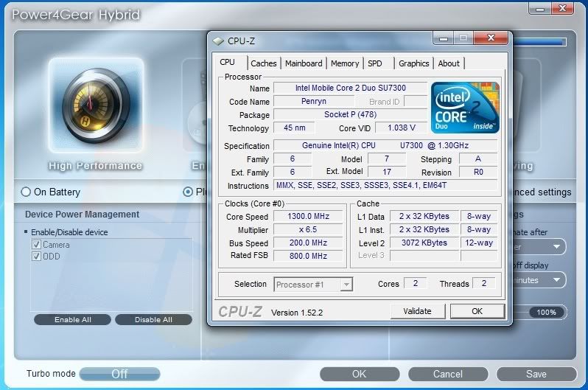Click the Validate button
Viewport: 588px width, 390px height.
(x=417, y=311)
